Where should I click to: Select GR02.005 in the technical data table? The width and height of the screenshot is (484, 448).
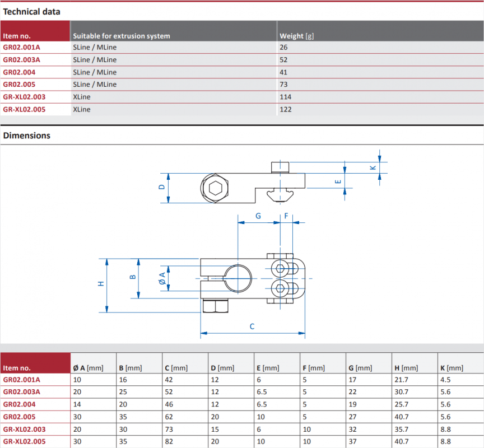pyautogui.click(x=19, y=85)
